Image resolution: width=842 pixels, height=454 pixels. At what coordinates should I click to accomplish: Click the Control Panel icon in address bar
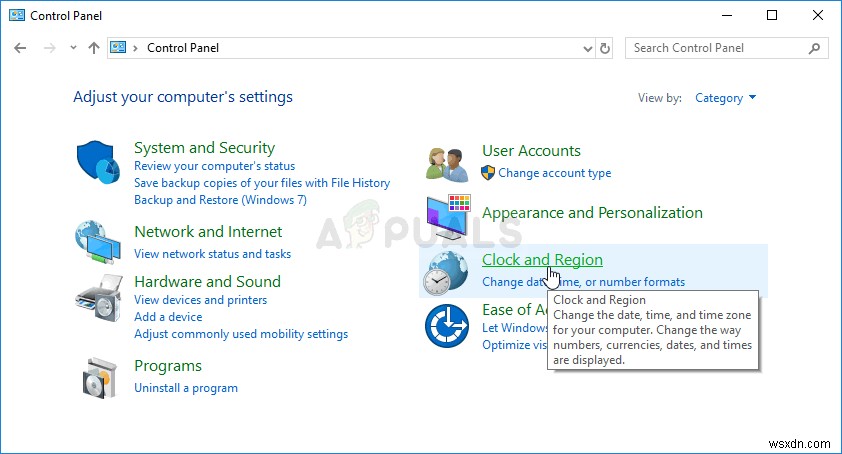(118, 47)
